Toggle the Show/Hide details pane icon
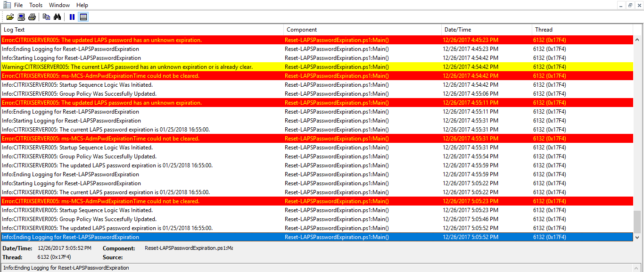644x272 pixels. pos(83,17)
